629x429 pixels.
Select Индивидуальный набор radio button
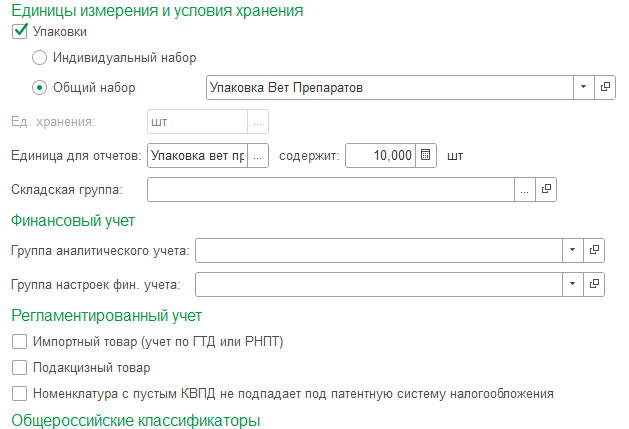tap(40, 58)
